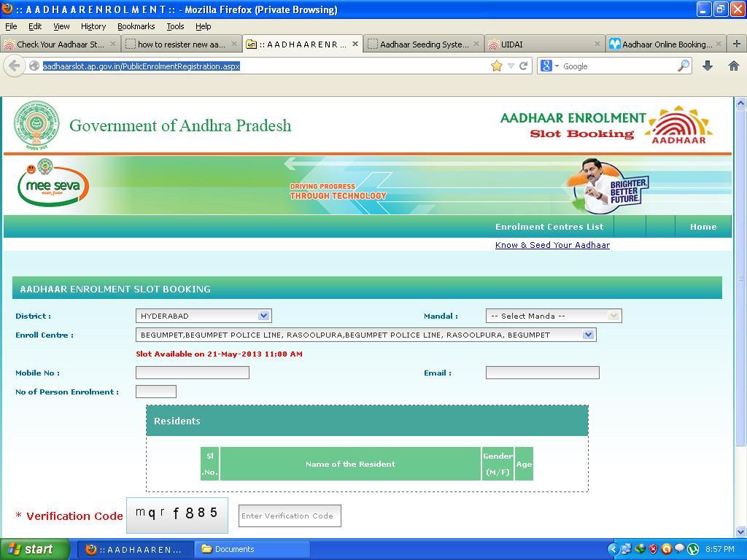The width and height of the screenshot is (747, 560).
Task: Click the Residents panel header
Action: 368,421
